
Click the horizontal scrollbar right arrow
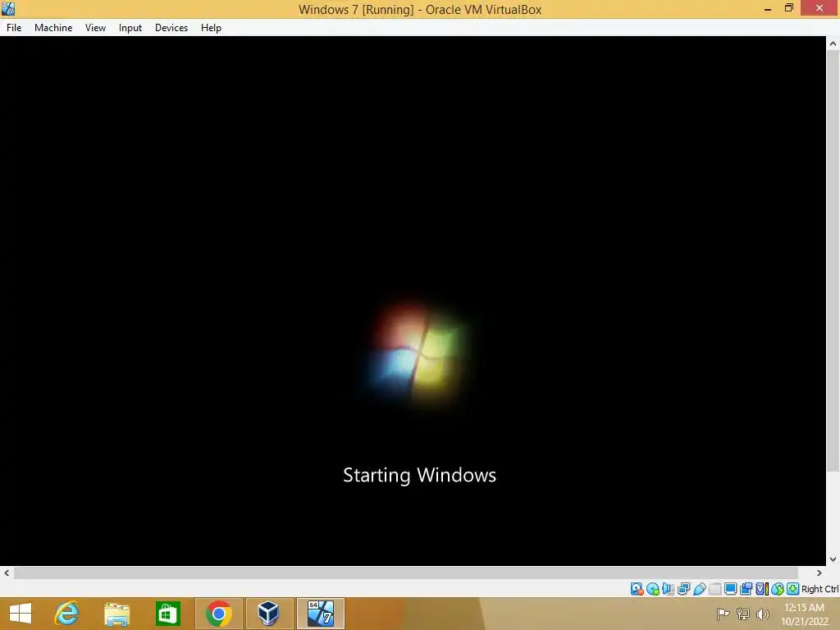pos(819,573)
